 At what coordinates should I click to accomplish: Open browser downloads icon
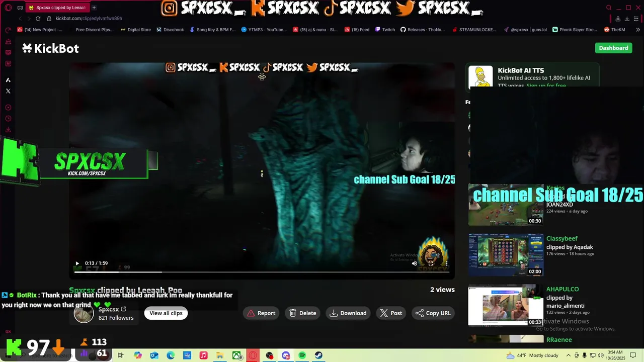627,19
